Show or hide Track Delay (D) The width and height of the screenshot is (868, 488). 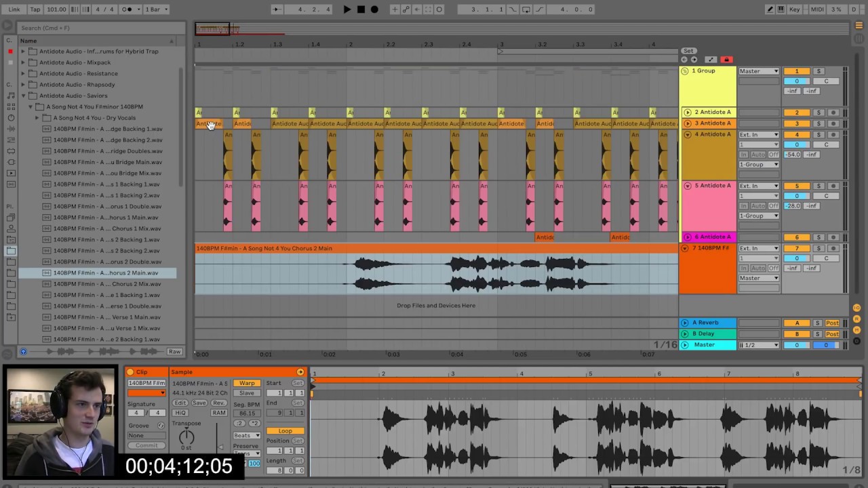pos(857,341)
